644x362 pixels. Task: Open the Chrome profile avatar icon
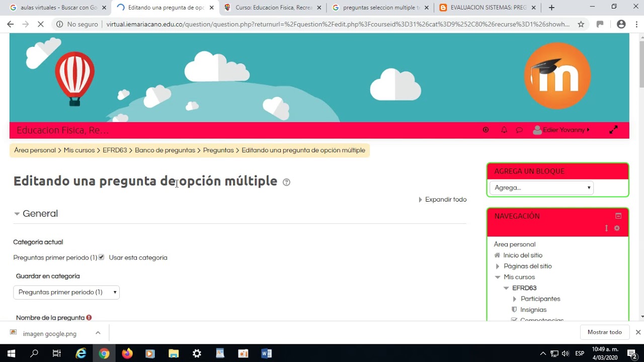[x=621, y=24]
